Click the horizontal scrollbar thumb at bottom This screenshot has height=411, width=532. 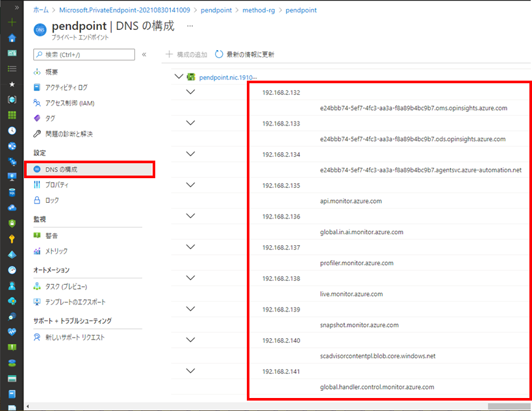[x=509, y=406]
